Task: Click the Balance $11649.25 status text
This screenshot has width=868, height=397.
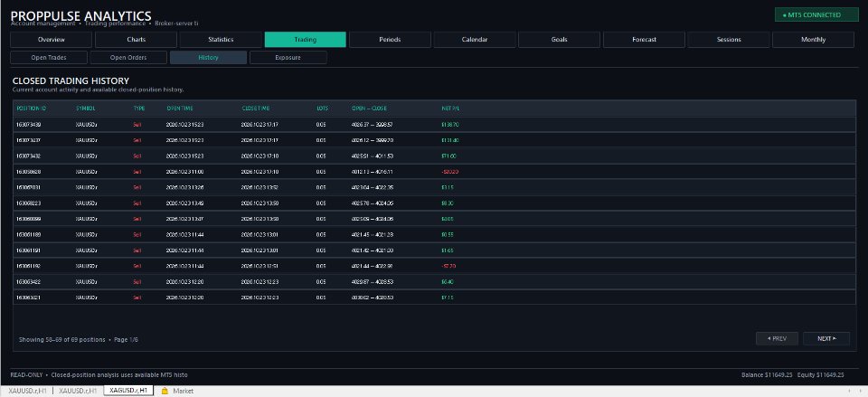Action: (767, 375)
